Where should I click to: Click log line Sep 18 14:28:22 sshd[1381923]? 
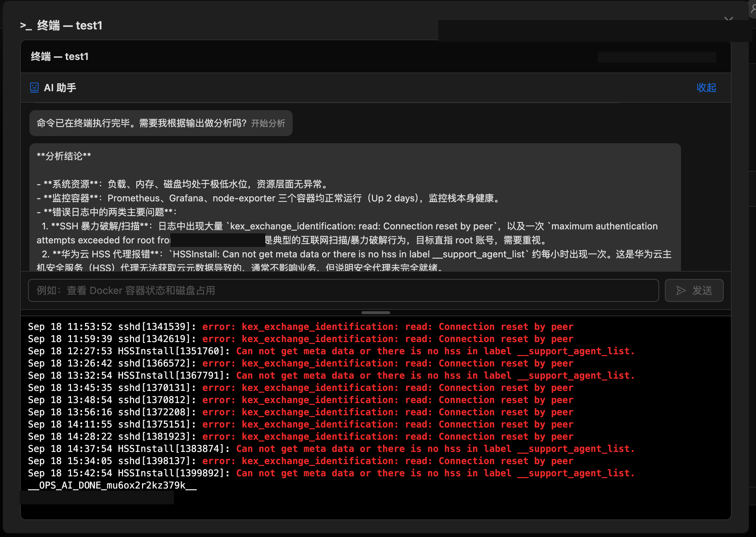tap(301, 436)
